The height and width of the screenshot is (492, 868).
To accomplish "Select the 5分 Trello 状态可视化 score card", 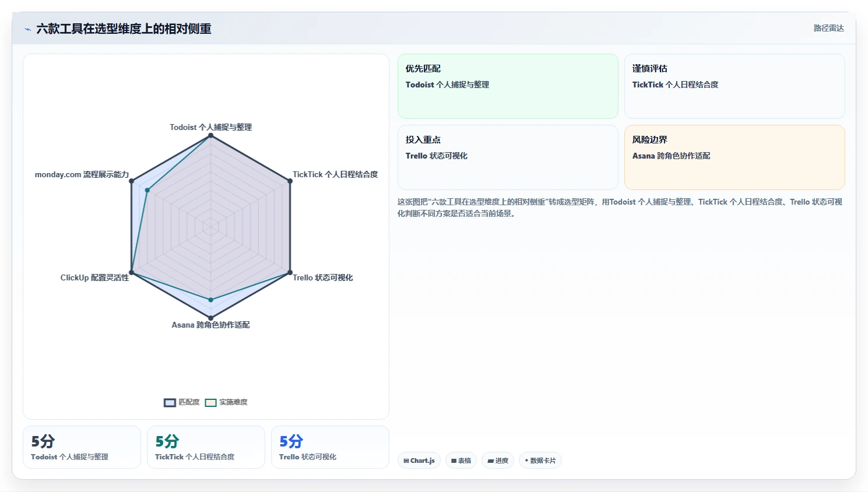I will click(330, 447).
